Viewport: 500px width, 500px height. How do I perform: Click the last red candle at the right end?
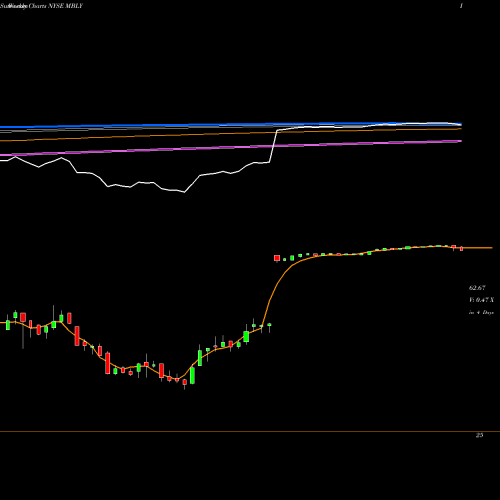[x=461, y=249]
